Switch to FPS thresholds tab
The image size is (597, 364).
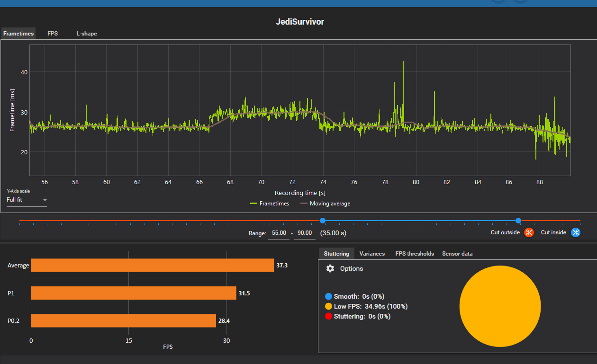coord(415,254)
